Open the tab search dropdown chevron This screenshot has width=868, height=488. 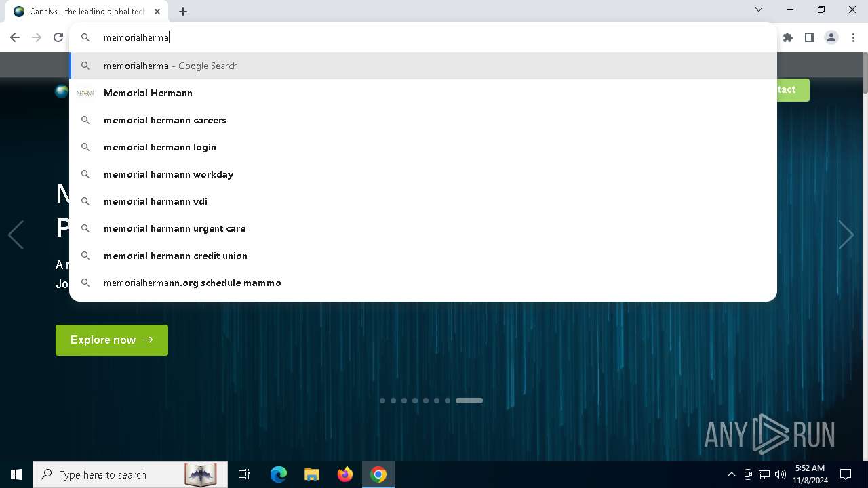(x=759, y=9)
